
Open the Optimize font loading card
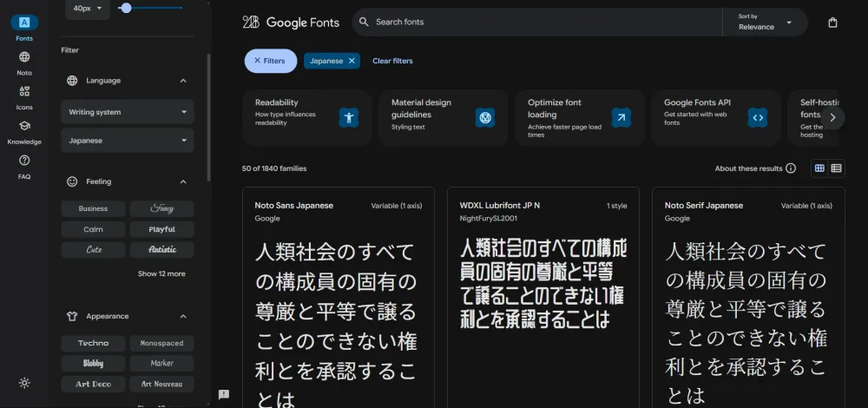pos(580,118)
